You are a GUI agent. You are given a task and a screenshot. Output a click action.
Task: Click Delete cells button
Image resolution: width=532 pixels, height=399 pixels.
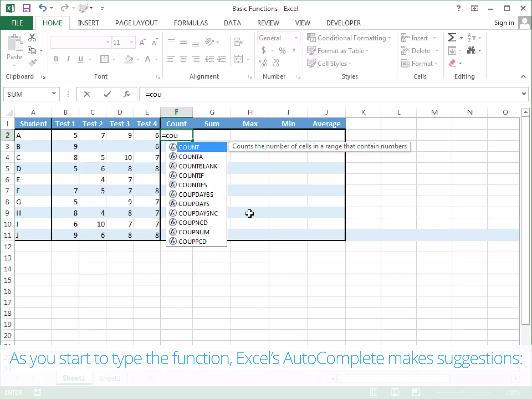(x=420, y=51)
